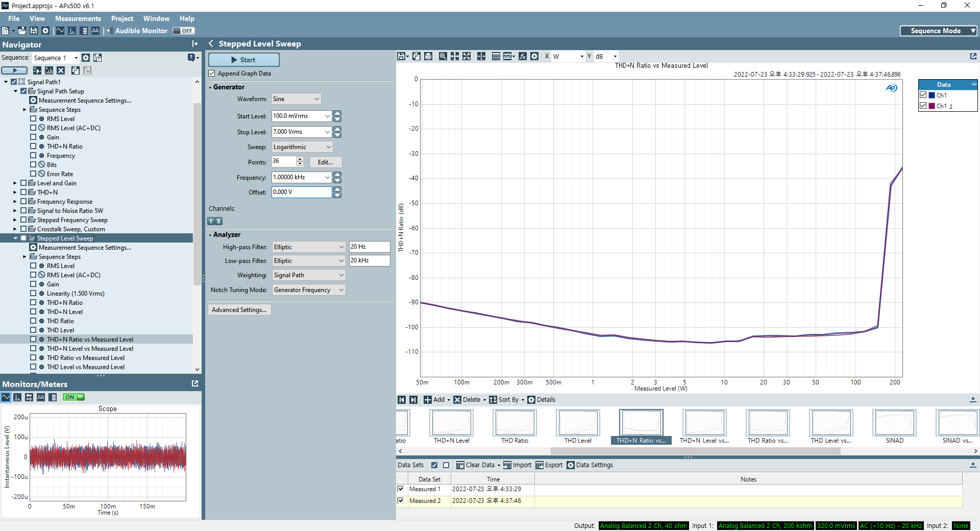Undock the graph panel
980x531 pixels.
tap(973, 56)
